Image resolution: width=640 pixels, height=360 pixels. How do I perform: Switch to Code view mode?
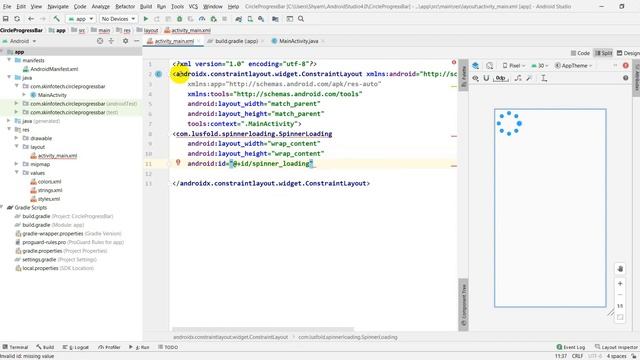click(580, 53)
